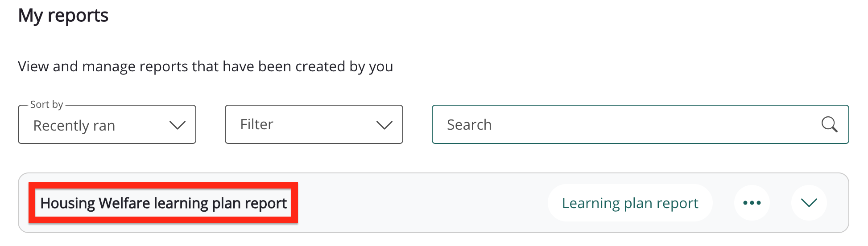This screenshot has height=246, width=868.
Task: Expand the Housing Welfare report row chevron
Action: coord(809,203)
